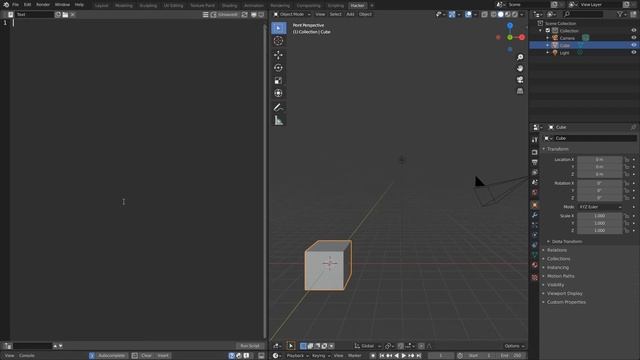640x360 pixels.
Task: Click the pan view hand icon
Action: [520, 68]
